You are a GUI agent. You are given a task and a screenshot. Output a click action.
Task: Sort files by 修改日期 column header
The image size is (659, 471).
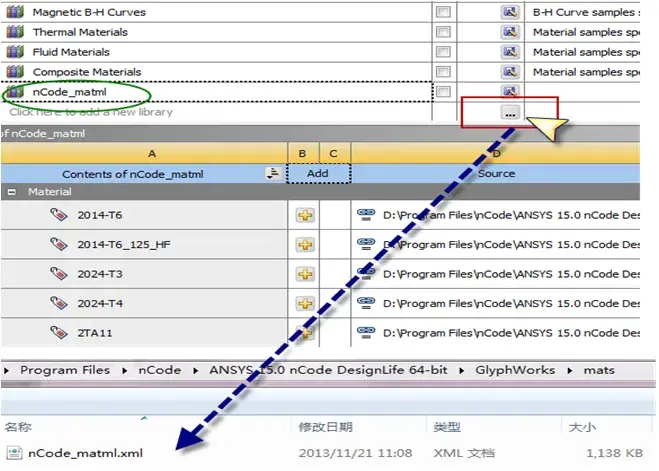[326, 427]
